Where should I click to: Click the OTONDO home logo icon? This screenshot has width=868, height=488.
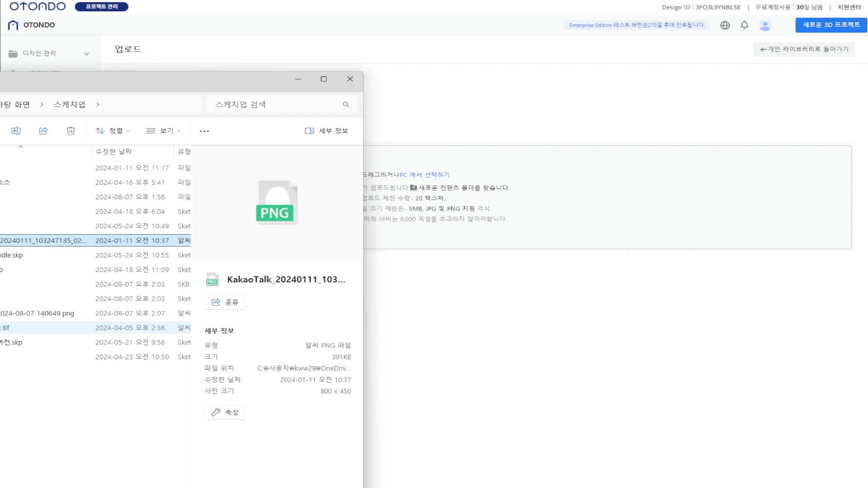(13, 25)
